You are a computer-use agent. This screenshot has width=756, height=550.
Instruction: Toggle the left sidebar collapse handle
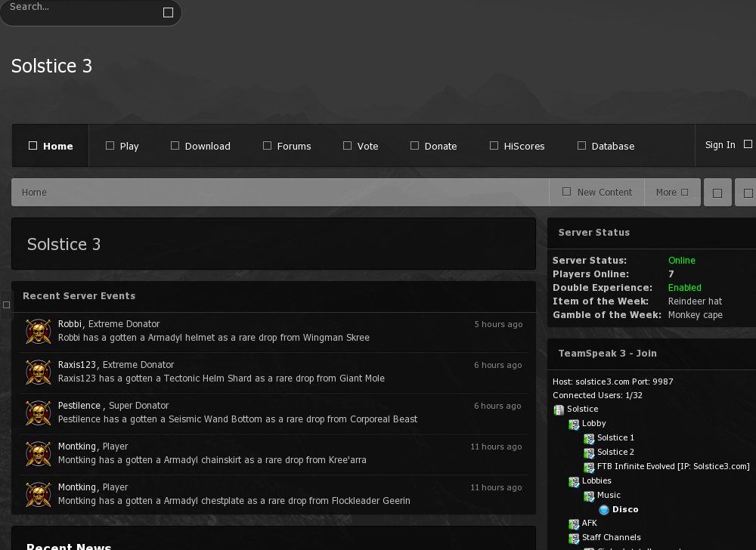click(6, 304)
